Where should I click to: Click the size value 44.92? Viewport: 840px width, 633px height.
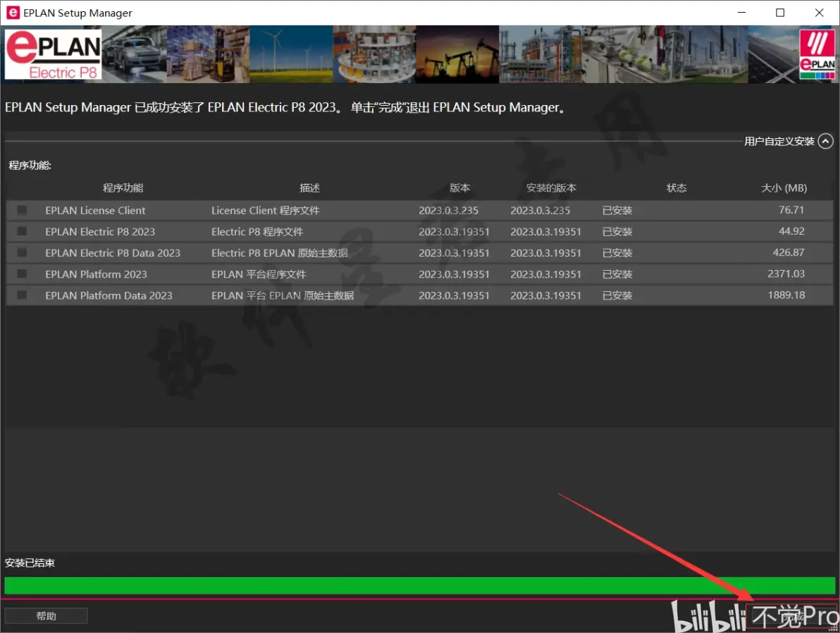coord(791,231)
